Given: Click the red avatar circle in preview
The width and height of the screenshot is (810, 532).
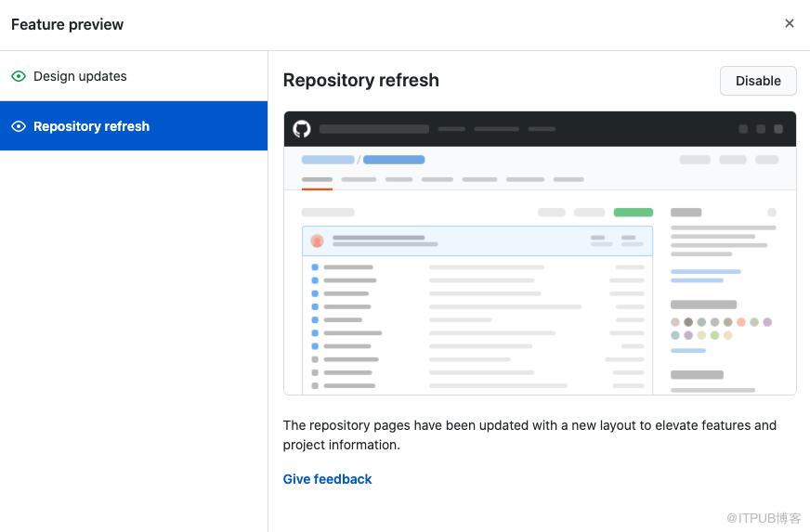Looking at the screenshot, I should point(317,240).
